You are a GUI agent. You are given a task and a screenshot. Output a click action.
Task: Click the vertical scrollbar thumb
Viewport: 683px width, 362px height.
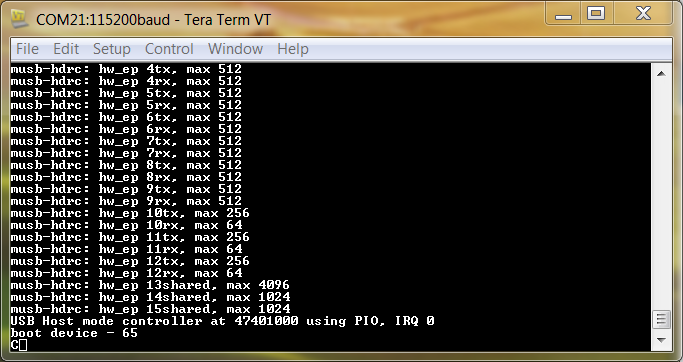(x=661, y=321)
